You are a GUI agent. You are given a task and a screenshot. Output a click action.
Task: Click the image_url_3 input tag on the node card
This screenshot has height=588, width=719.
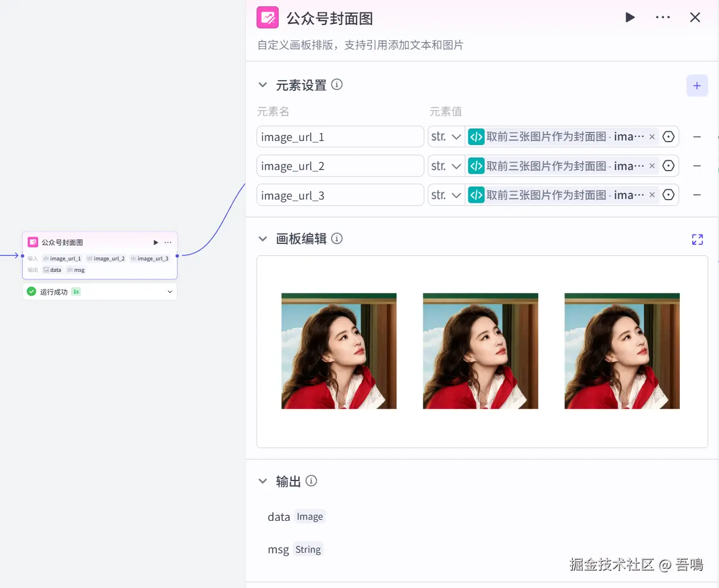click(x=150, y=258)
